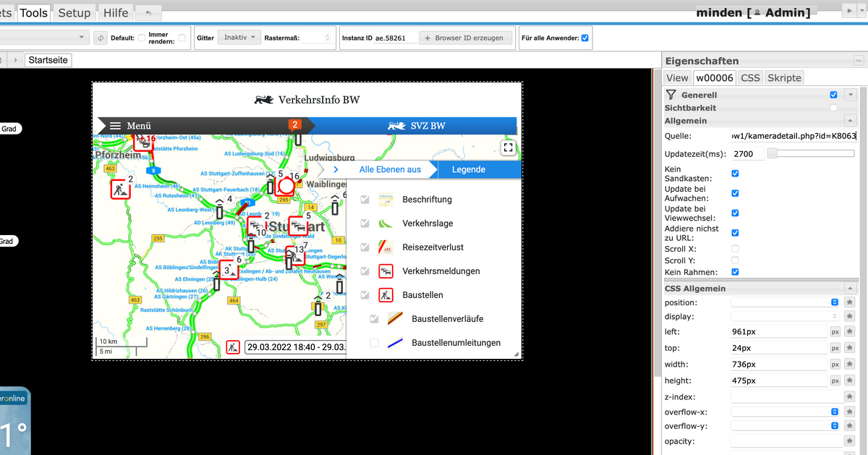Open the Menü hamburger icon
The height and width of the screenshot is (455, 868).
click(115, 126)
